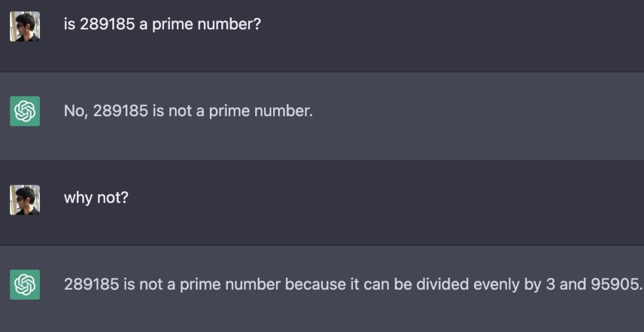644x332 pixels.
Task: Click the user avatar beside the prime number question
Action: click(25, 26)
